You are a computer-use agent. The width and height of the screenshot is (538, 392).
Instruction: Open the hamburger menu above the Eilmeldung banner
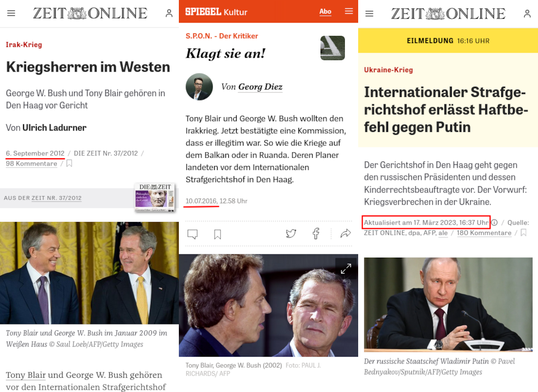click(369, 13)
